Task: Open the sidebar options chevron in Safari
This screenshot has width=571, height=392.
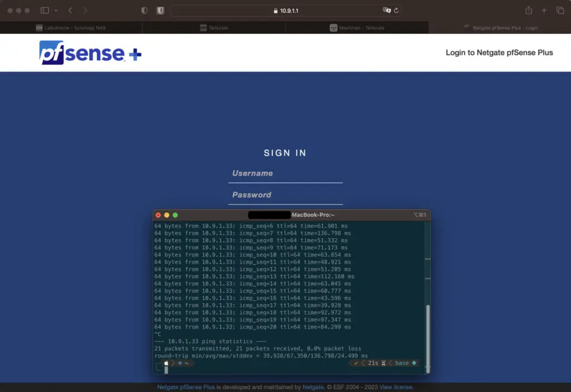Action: (x=56, y=11)
